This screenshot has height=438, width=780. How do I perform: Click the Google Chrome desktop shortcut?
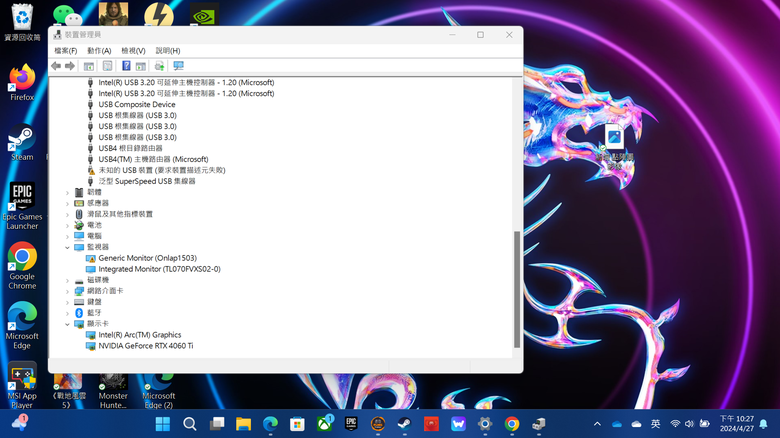tap(22, 265)
